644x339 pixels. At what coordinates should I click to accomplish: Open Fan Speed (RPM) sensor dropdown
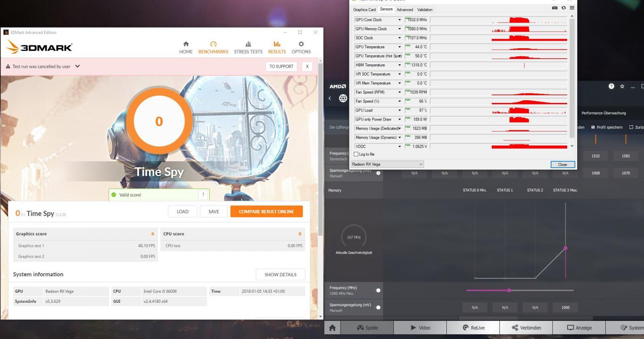pyautogui.click(x=400, y=92)
